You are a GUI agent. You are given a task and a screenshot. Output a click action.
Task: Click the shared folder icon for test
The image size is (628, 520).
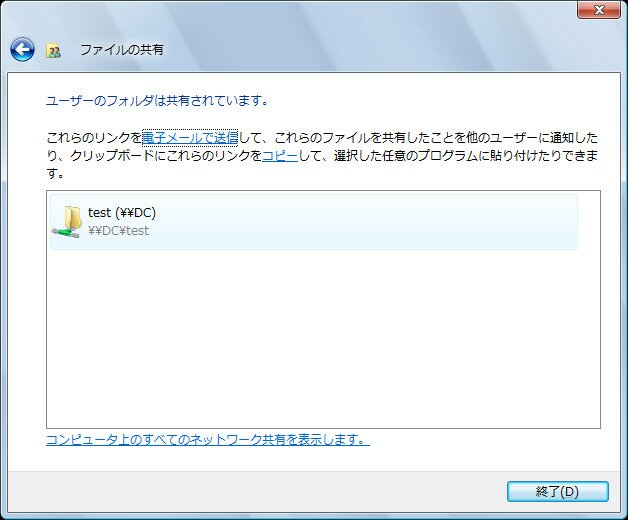(68, 221)
